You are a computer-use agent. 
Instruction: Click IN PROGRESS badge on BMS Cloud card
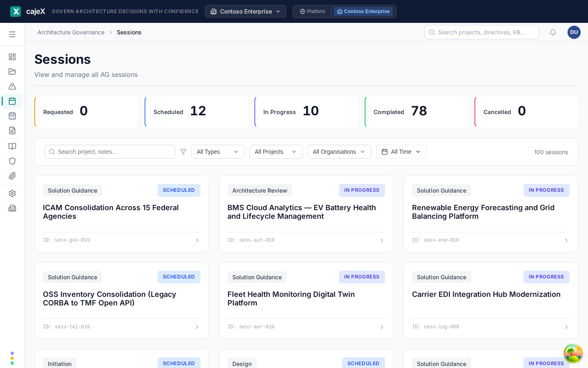362,190
